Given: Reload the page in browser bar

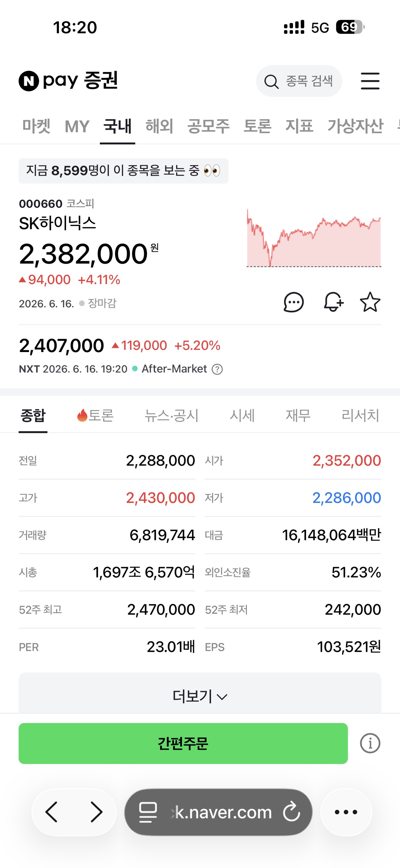Looking at the screenshot, I should tap(291, 811).
